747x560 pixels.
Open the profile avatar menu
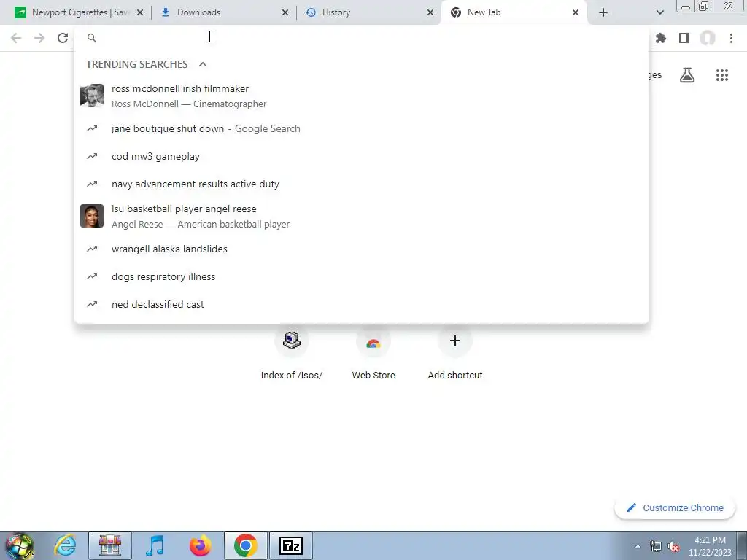[x=708, y=38]
